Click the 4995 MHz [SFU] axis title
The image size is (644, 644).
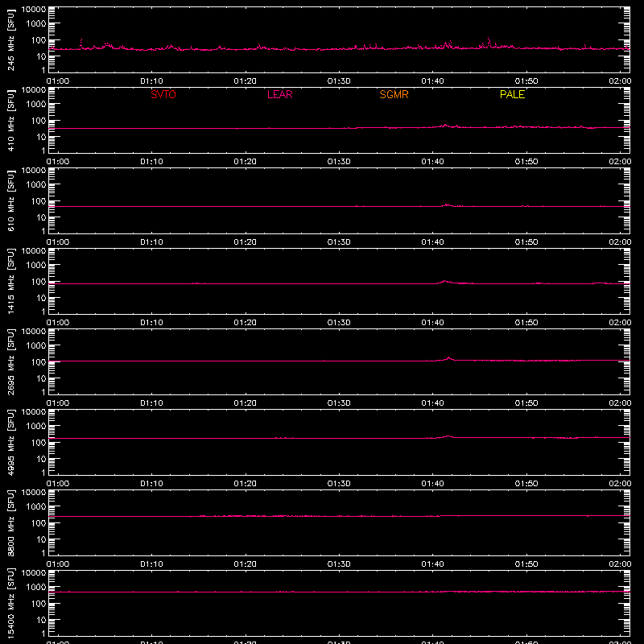tap(11, 442)
